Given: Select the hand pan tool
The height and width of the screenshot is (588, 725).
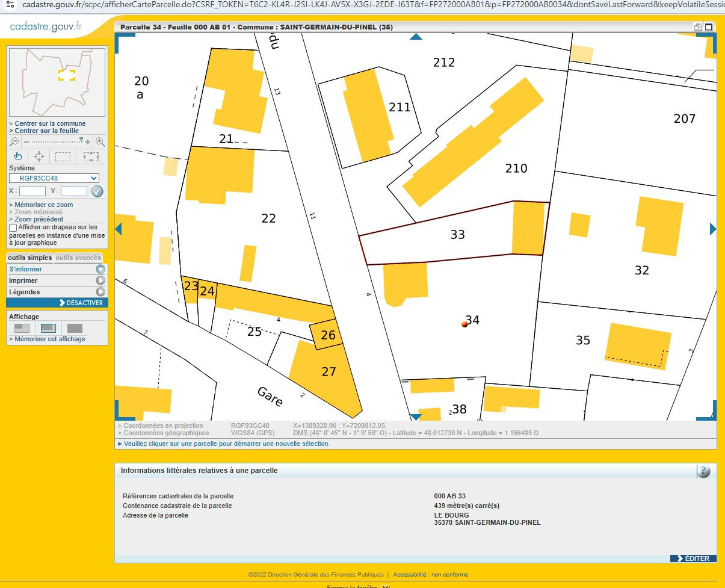Looking at the screenshot, I should click(18, 156).
